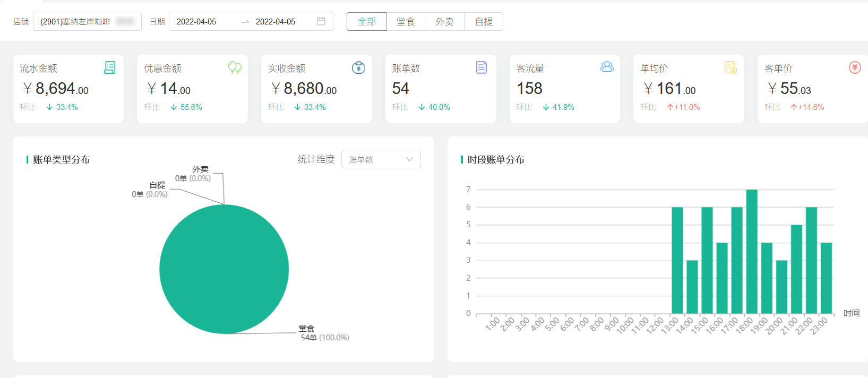The width and height of the screenshot is (868, 378).
Task: Click the bill document icon on 账单数 card
Action: [x=482, y=67]
